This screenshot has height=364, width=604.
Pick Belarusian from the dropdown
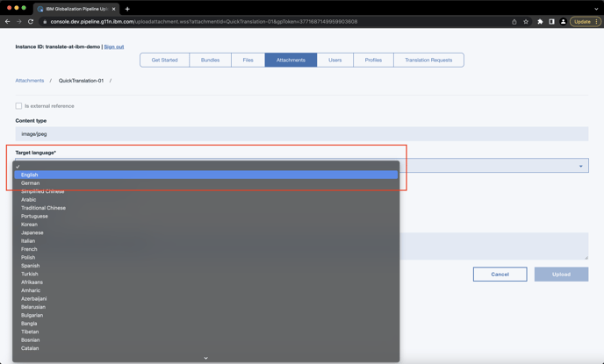coord(206,307)
